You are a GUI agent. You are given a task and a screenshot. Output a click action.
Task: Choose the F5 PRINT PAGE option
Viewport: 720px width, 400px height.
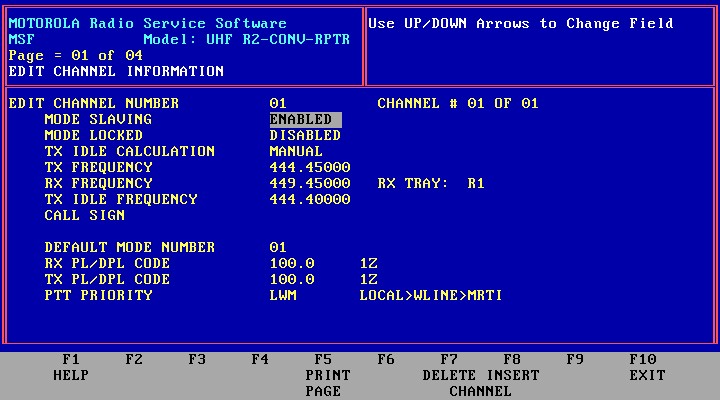click(327, 375)
